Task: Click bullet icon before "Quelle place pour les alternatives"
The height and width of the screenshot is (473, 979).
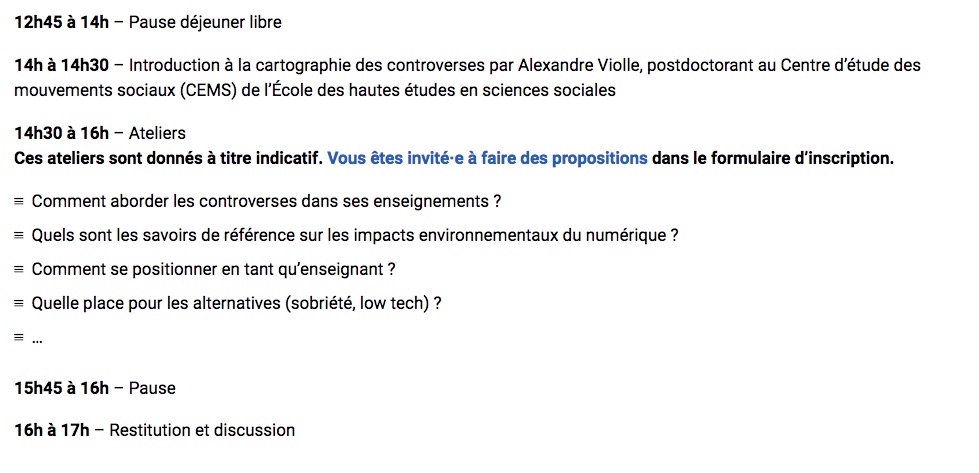Action: click(x=19, y=304)
